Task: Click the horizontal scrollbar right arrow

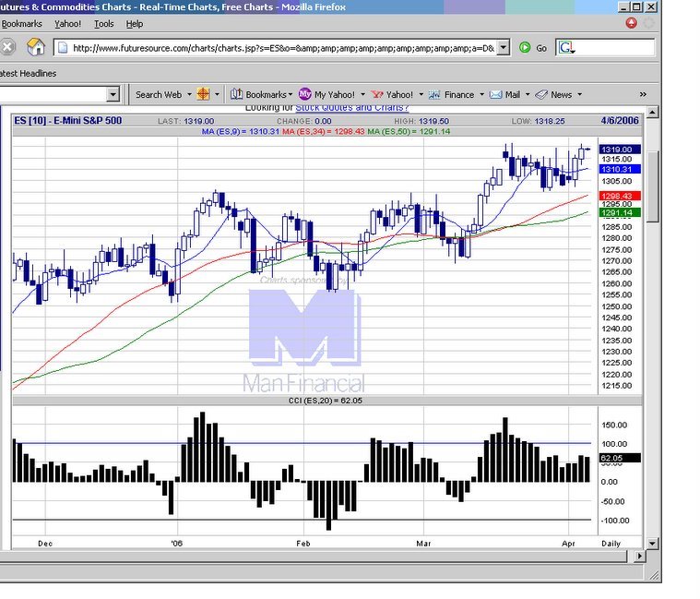Action: pos(639,557)
